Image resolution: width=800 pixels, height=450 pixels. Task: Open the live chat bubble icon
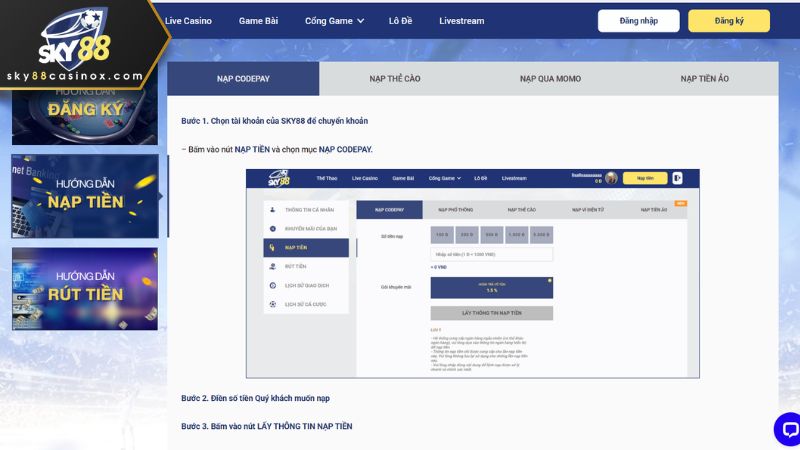[788, 430]
